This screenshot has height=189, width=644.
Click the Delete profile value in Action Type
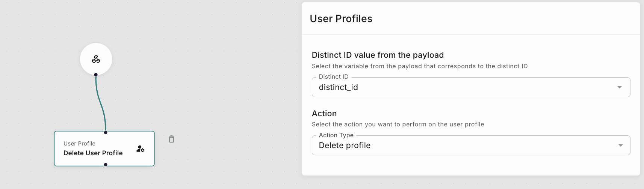345,145
